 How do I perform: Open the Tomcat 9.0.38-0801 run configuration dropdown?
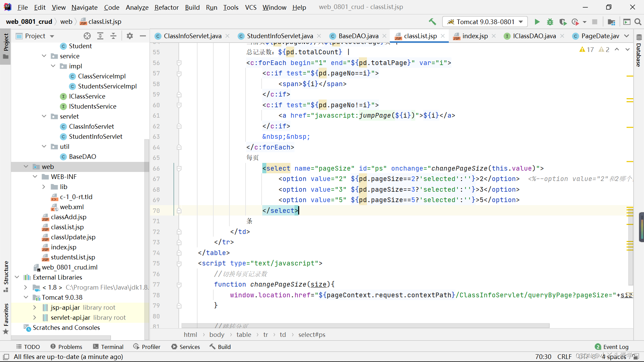[485, 22]
